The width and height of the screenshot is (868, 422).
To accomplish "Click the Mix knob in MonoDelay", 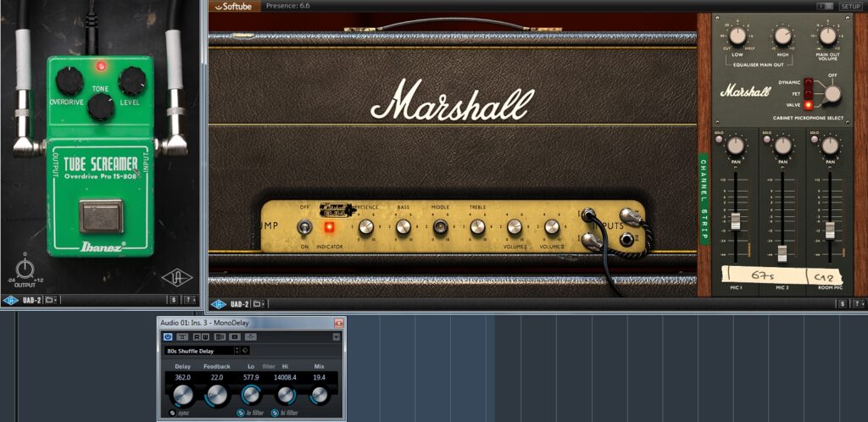I will click(x=320, y=395).
